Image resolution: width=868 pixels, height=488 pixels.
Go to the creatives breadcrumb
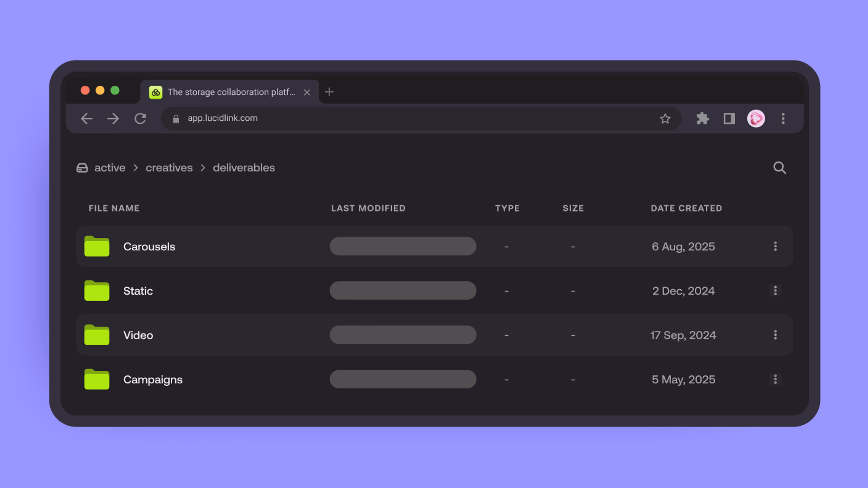pyautogui.click(x=169, y=168)
